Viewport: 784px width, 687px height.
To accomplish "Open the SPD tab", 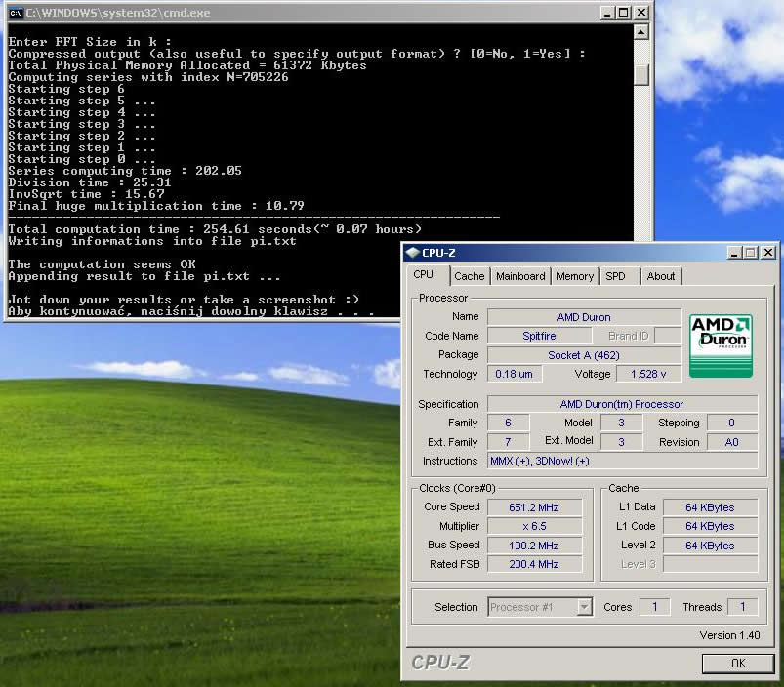I will [x=615, y=276].
